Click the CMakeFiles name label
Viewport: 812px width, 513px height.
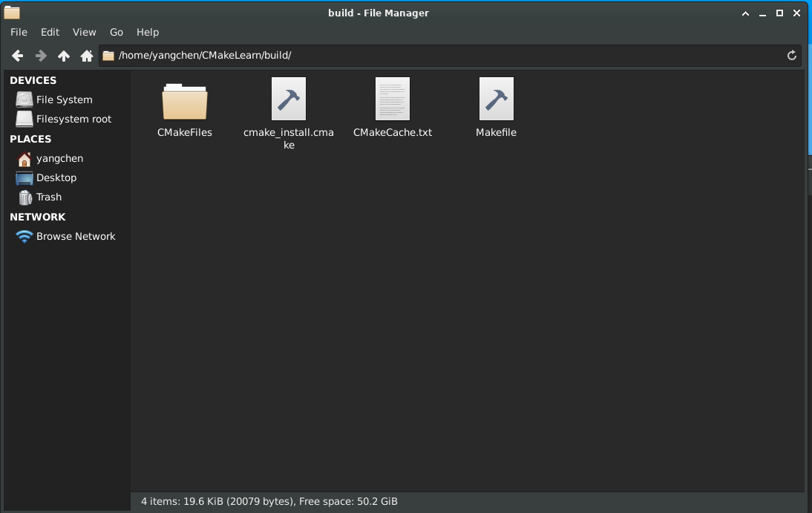[185, 133]
